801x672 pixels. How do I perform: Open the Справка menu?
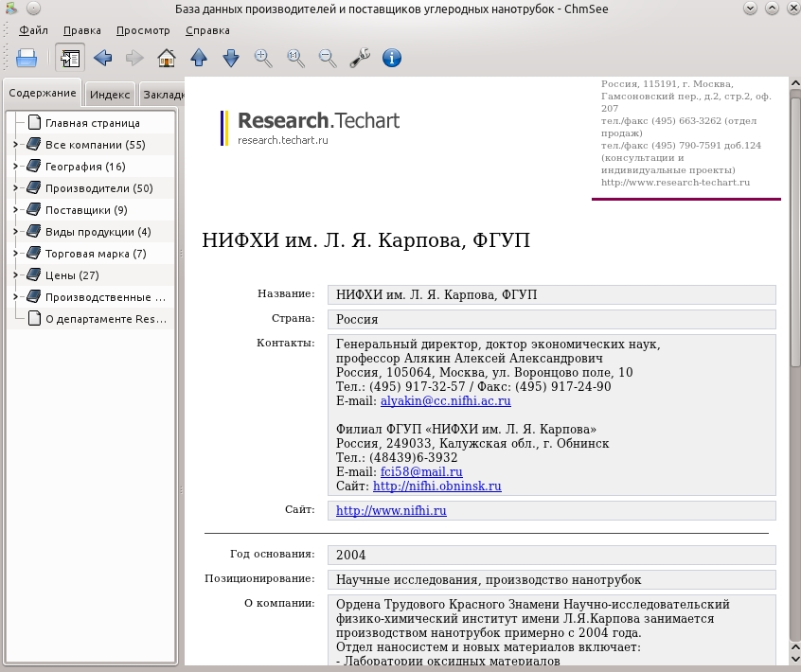tap(207, 30)
